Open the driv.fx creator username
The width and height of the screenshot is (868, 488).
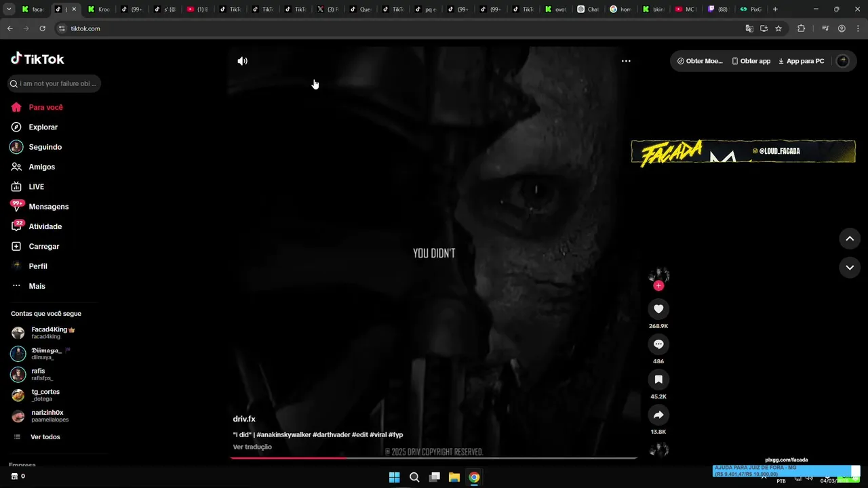point(244,420)
